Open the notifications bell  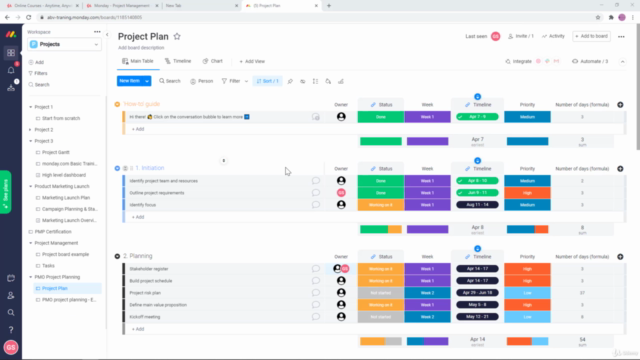click(11, 70)
